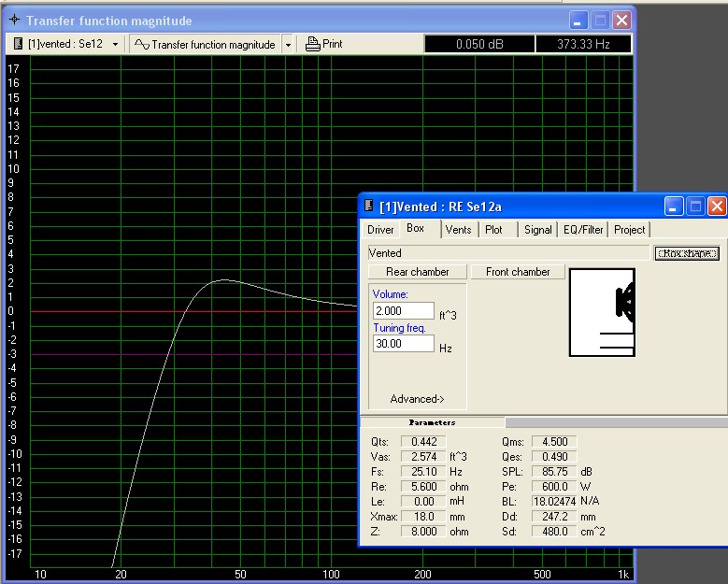
Task: Open the EQ/Filter tab
Action: point(583,230)
